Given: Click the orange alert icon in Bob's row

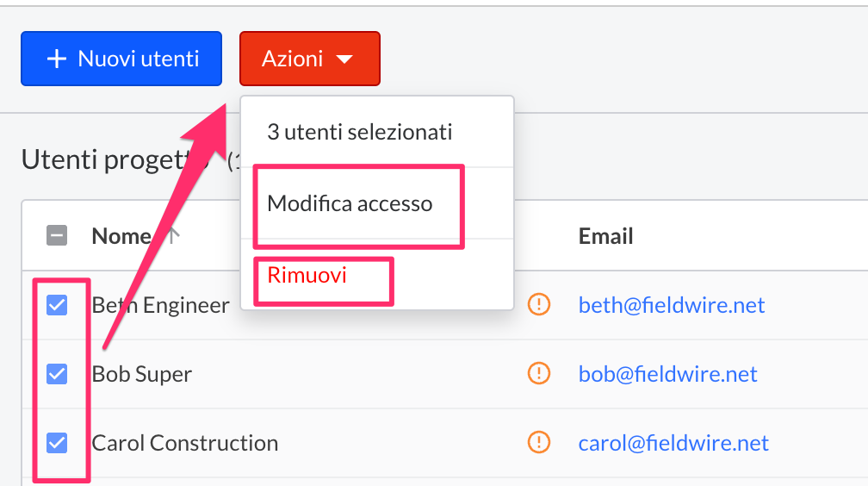Looking at the screenshot, I should [x=538, y=373].
